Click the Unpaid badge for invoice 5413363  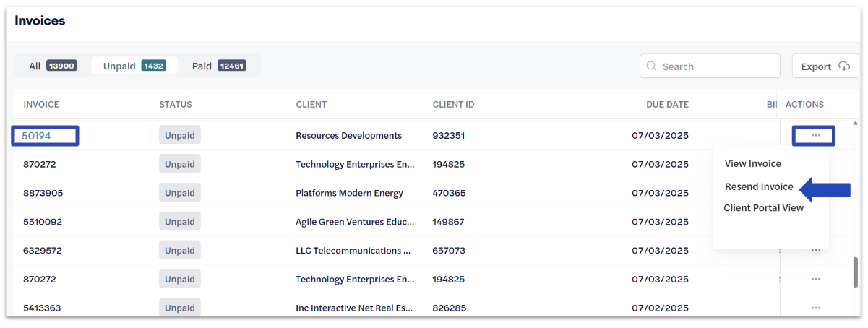click(180, 308)
